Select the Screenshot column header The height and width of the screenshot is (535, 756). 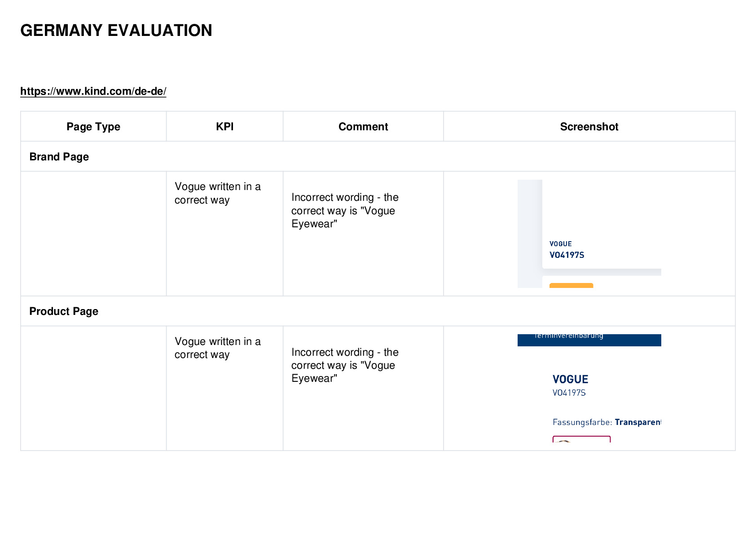pos(589,127)
